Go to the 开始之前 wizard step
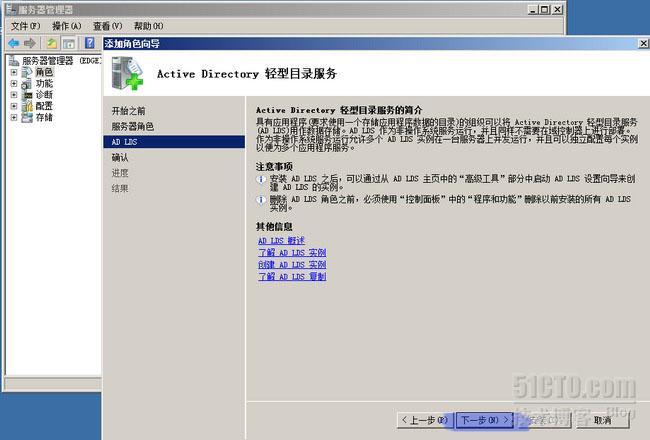The width and height of the screenshot is (650, 440). (x=129, y=111)
